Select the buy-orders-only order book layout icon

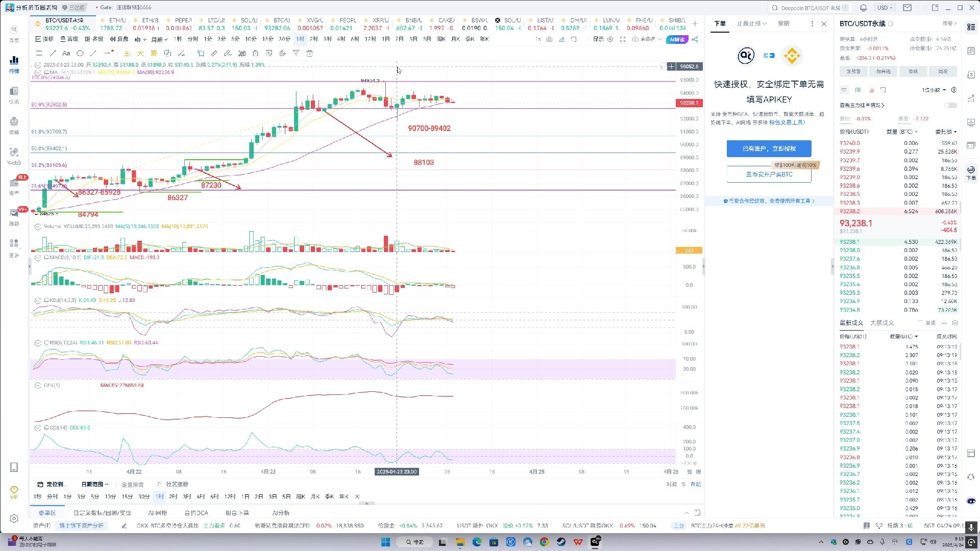coord(858,90)
